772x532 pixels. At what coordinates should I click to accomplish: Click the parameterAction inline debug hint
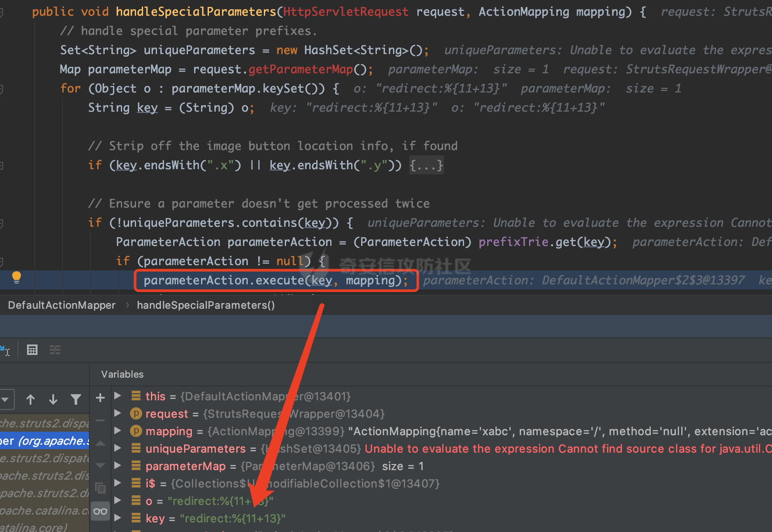point(584,280)
